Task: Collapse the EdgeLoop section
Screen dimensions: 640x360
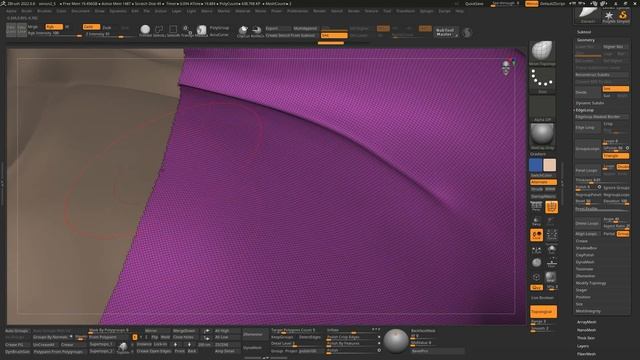Action: [584, 110]
